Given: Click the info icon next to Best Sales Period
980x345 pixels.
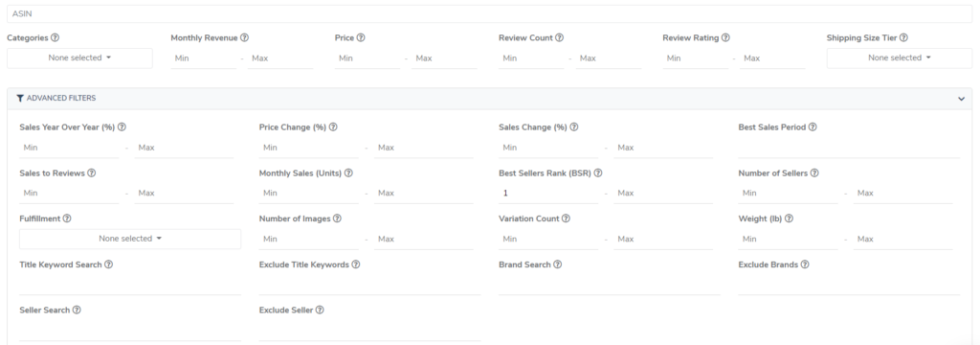Looking at the screenshot, I should click(813, 127).
